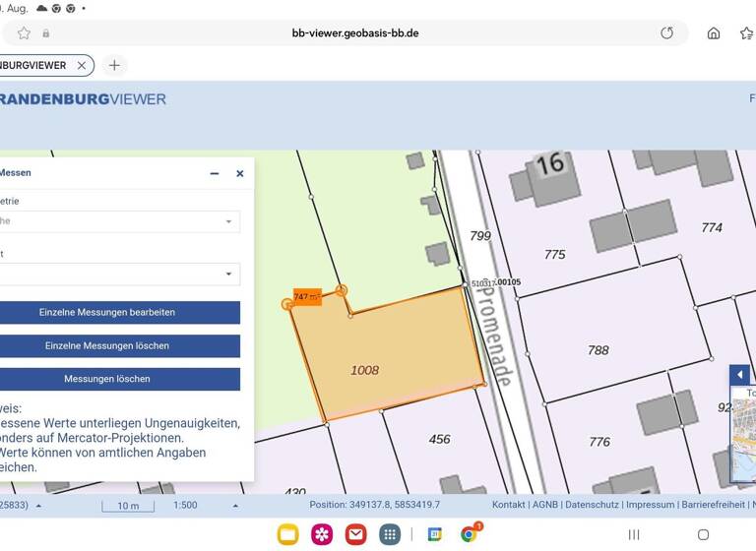Viewport: 756px width, 551px height.
Task: Open the Barrierefreiheit footer link
Action: [713, 505]
